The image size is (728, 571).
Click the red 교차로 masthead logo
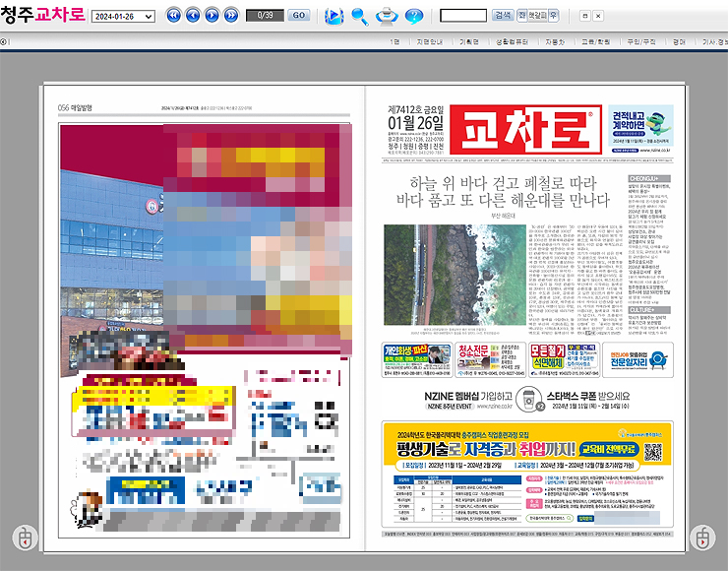[x=525, y=129]
